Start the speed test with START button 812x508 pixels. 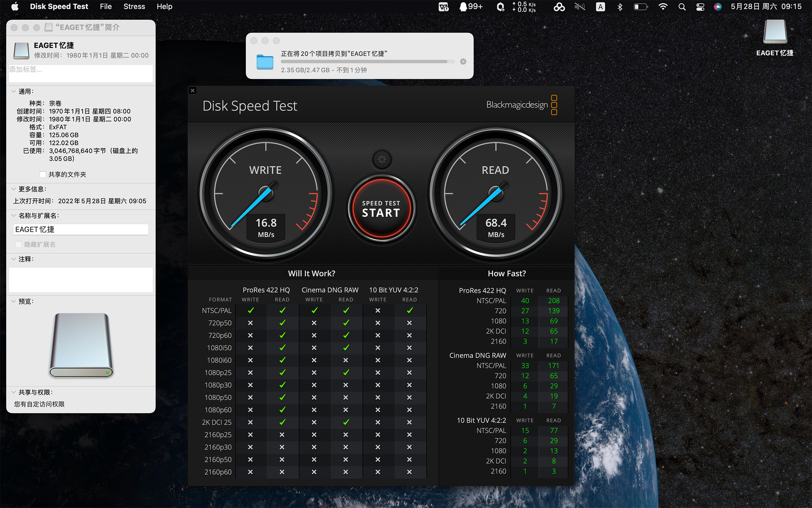(381, 208)
